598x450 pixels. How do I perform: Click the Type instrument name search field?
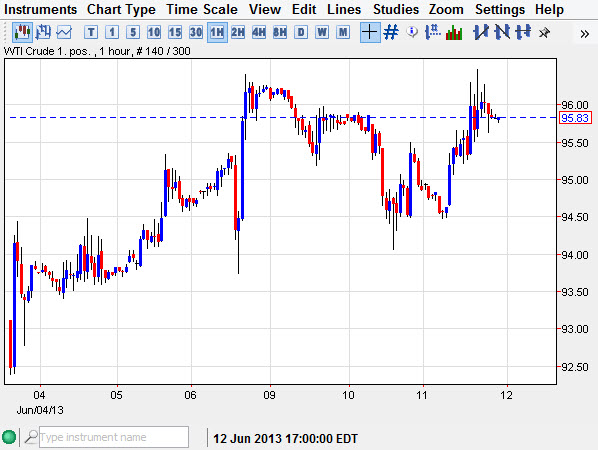pyautogui.click(x=114, y=437)
